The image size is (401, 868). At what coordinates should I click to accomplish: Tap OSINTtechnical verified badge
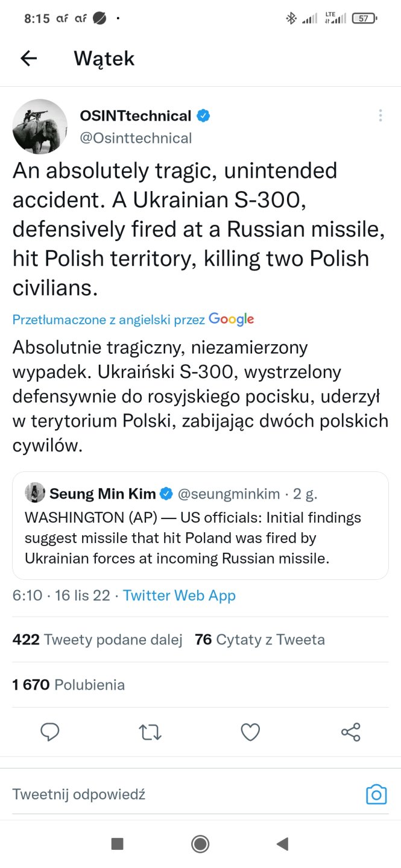coord(203,116)
